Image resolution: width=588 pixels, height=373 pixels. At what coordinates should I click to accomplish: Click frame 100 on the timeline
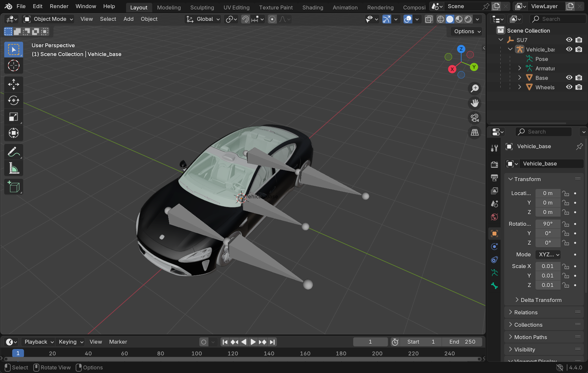197,353
